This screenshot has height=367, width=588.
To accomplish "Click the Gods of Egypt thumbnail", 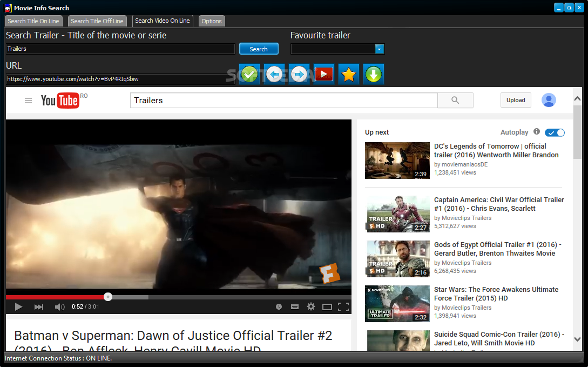I will 397,259.
